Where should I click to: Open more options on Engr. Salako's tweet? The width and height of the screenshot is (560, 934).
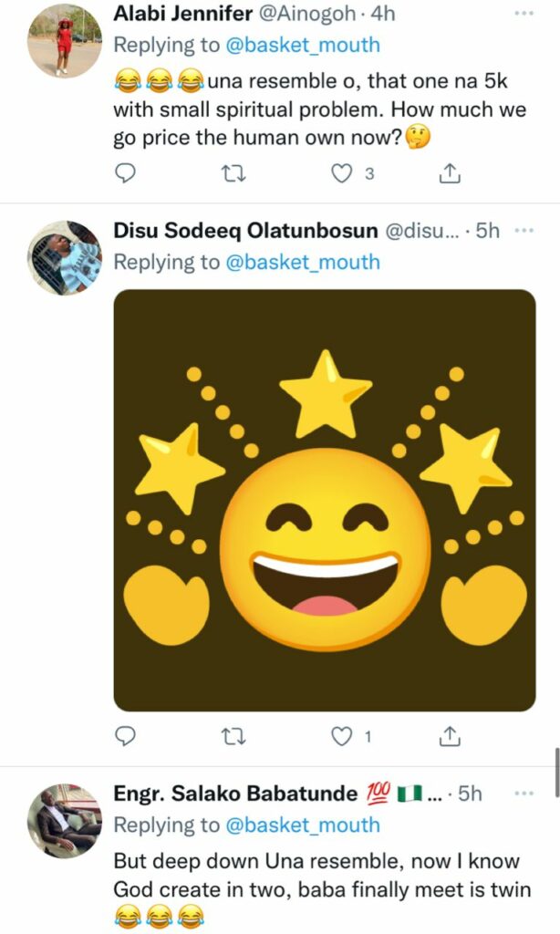pyautogui.click(x=524, y=793)
